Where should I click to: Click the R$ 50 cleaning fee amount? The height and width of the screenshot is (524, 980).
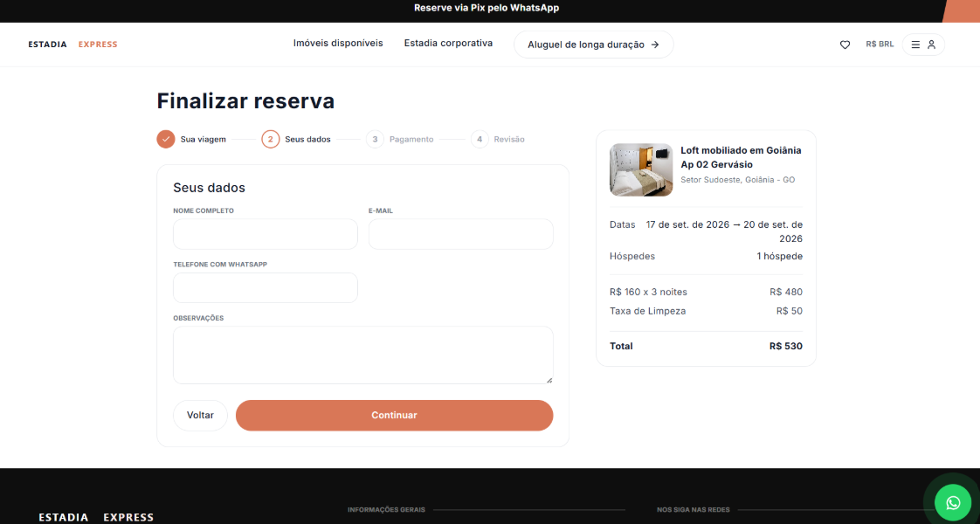[790, 311]
